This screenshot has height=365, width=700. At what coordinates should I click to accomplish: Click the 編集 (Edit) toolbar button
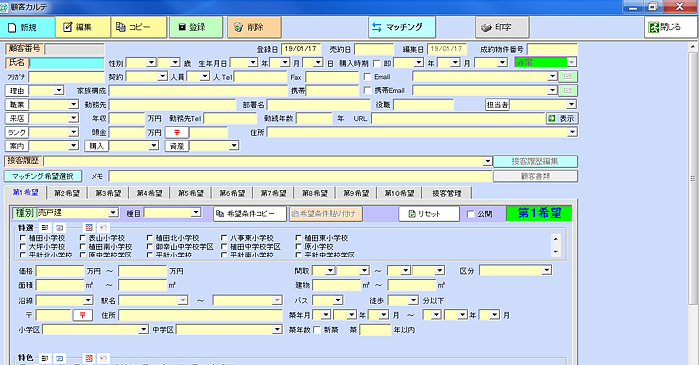pyautogui.click(x=83, y=27)
